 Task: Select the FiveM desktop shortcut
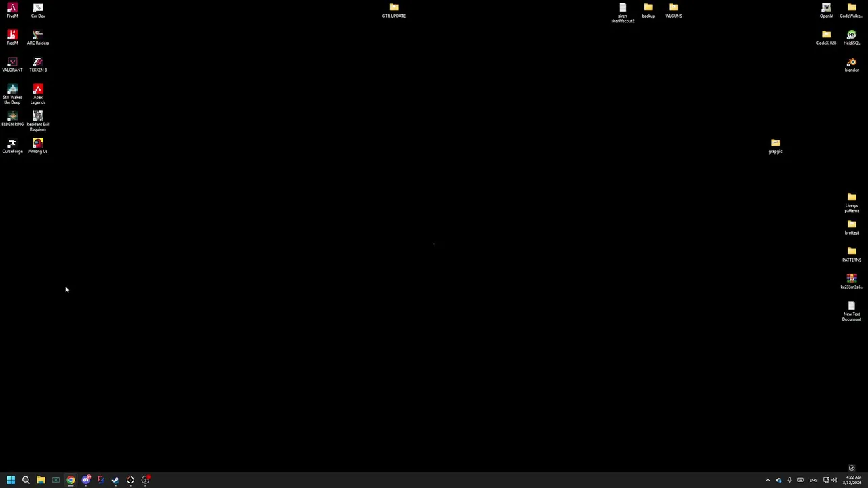coord(12,10)
